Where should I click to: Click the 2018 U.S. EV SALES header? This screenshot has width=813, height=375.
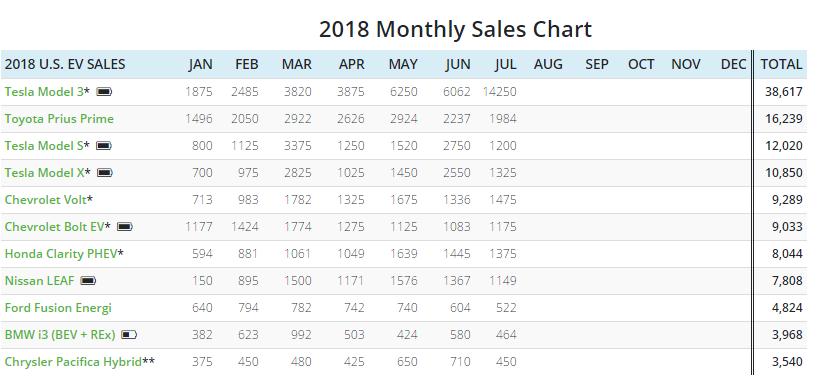coord(65,64)
